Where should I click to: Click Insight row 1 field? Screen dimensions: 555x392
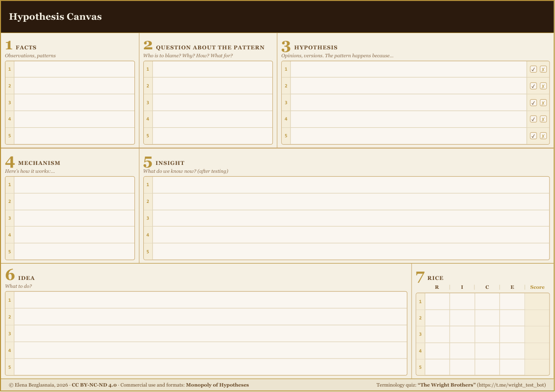(x=351, y=185)
